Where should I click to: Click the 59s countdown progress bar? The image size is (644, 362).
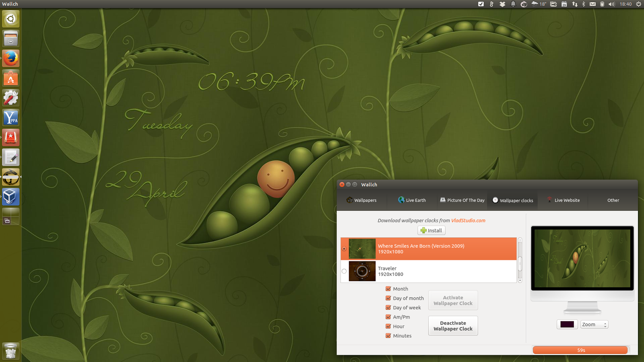[x=580, y=350]
